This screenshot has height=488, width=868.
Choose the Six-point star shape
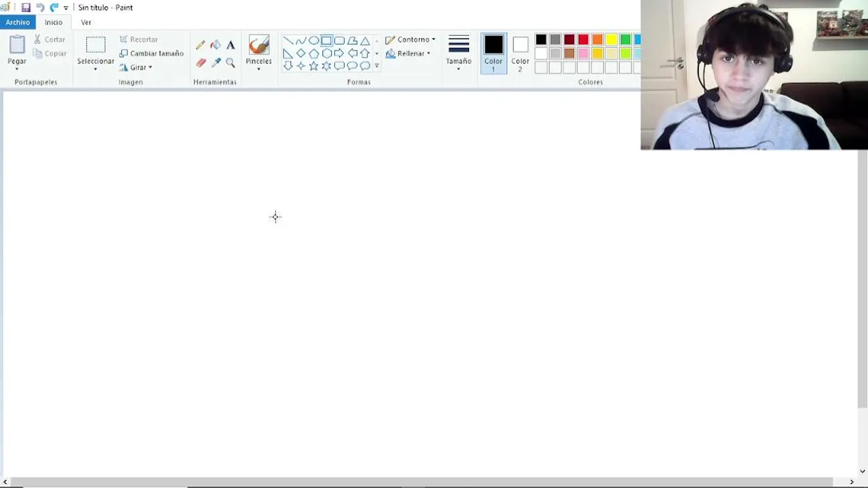click(327, 66)
